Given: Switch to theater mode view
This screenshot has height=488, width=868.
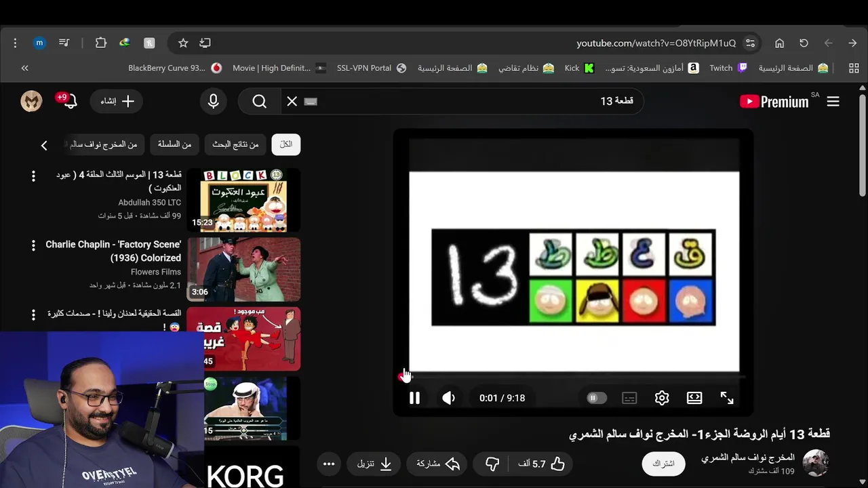Looking at the screenshot, I should click(694, 398).
